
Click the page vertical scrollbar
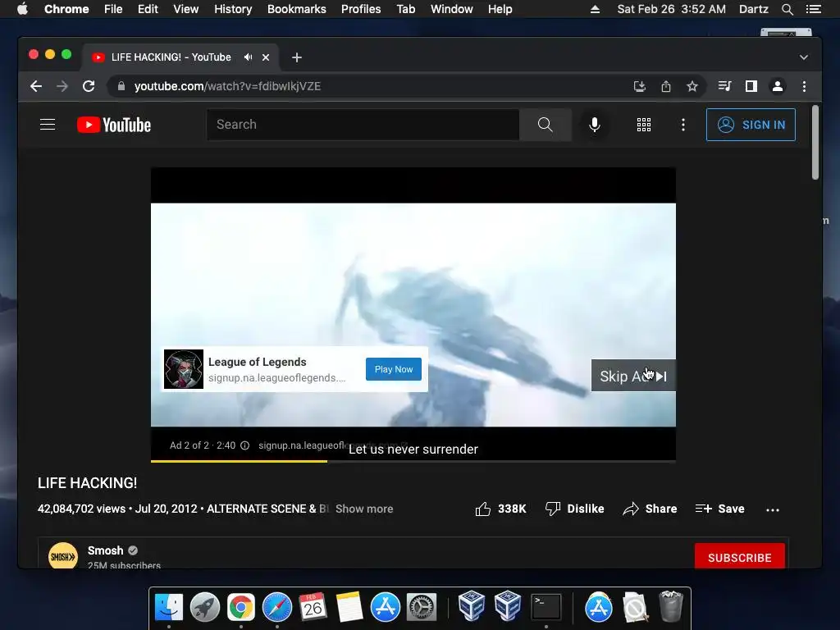click(x=815, y=143)
